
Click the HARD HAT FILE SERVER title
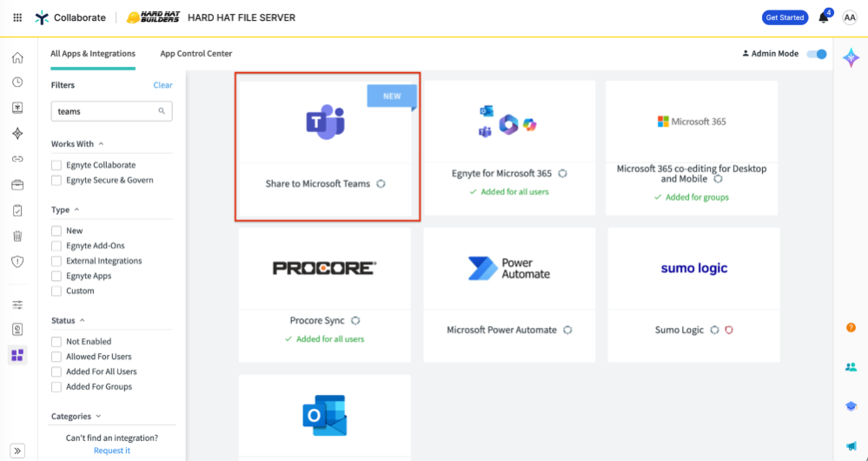point(242,17)
